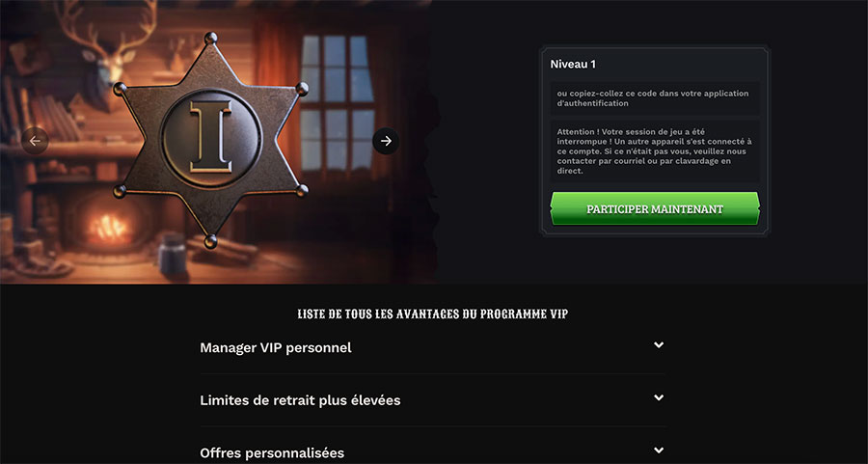868x464 pixels.
Task: Click the sheriff star level I badge
Action: (x=210, y=141)
